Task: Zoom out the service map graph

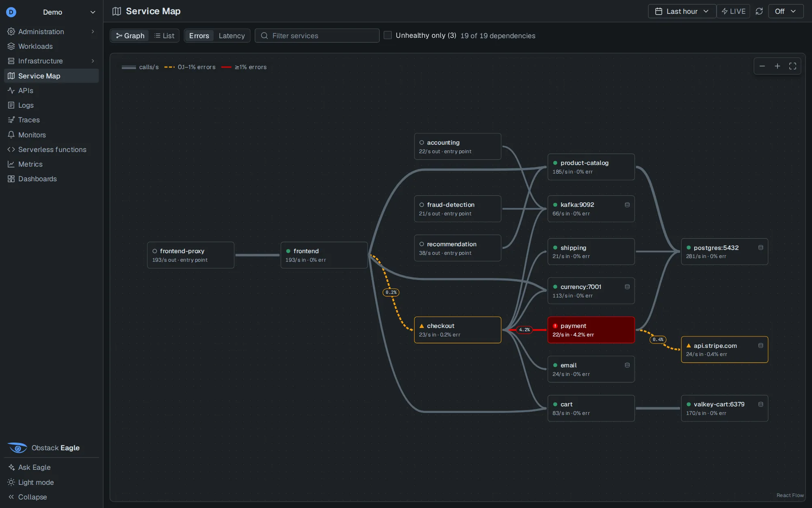Action: click(x=762, y=66)
